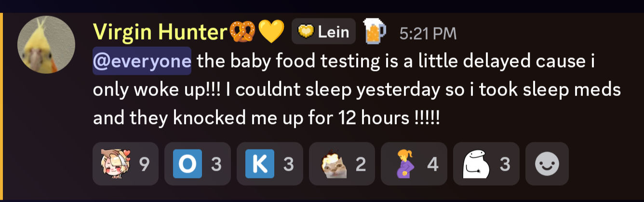
Task: Click the beer mug role icon
Action: pos(374,31)
